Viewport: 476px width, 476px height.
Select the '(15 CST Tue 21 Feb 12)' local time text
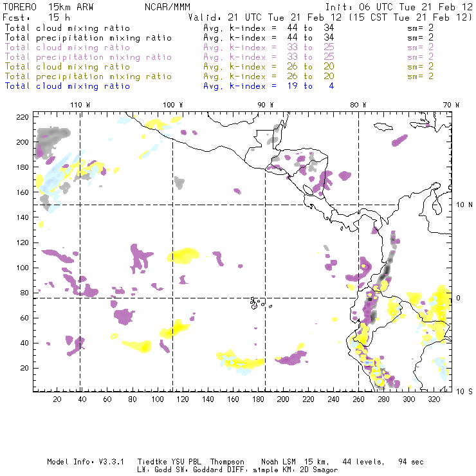(x=410, y=17)
